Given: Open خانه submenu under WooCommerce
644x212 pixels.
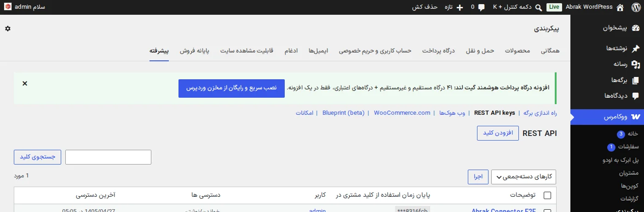Looking at the screenshot, I should tap(632, 134).
